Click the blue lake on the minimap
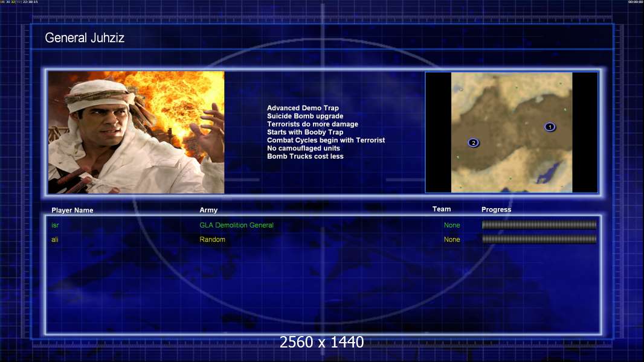 click(x=549, y=173)
